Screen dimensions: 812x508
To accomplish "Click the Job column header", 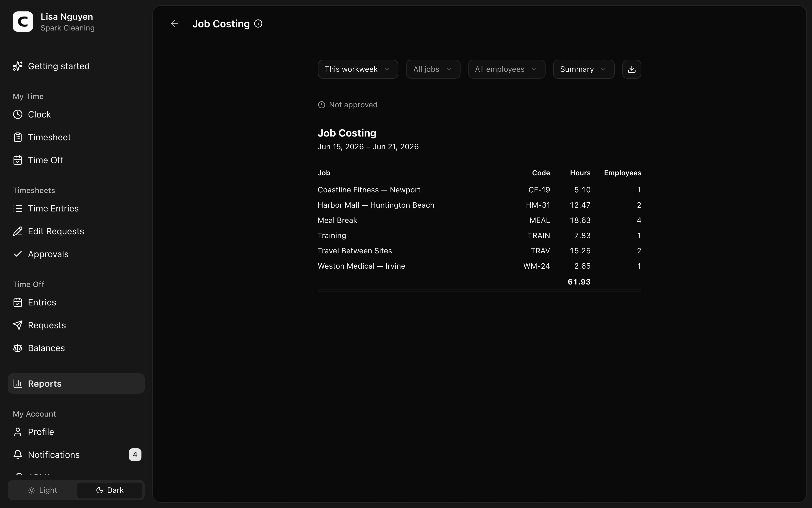I will (x=324, y=173).
